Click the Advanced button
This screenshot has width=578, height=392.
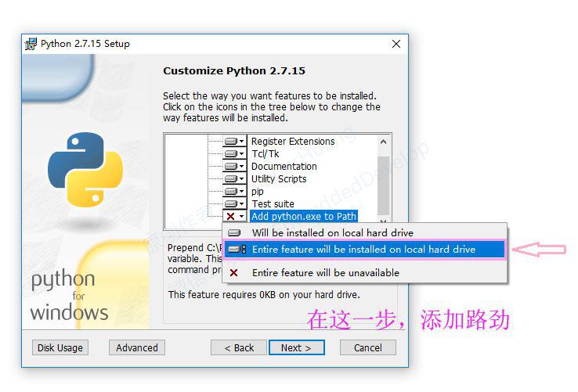pos(137,347)
